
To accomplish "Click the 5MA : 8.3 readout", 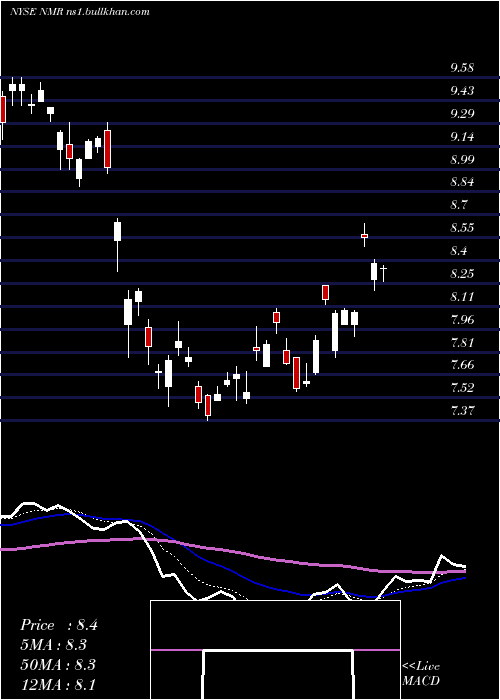I will pyautogui.click(x=54, y=645).
